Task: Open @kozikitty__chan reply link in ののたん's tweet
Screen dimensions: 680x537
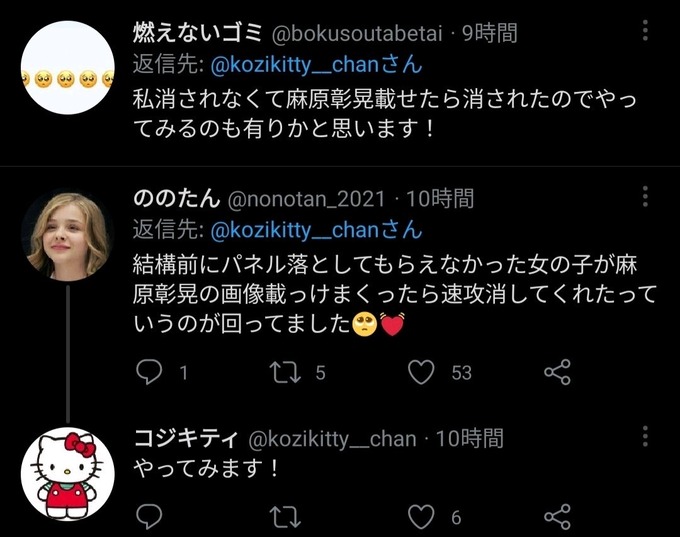Action: click(x=316, y=230)
